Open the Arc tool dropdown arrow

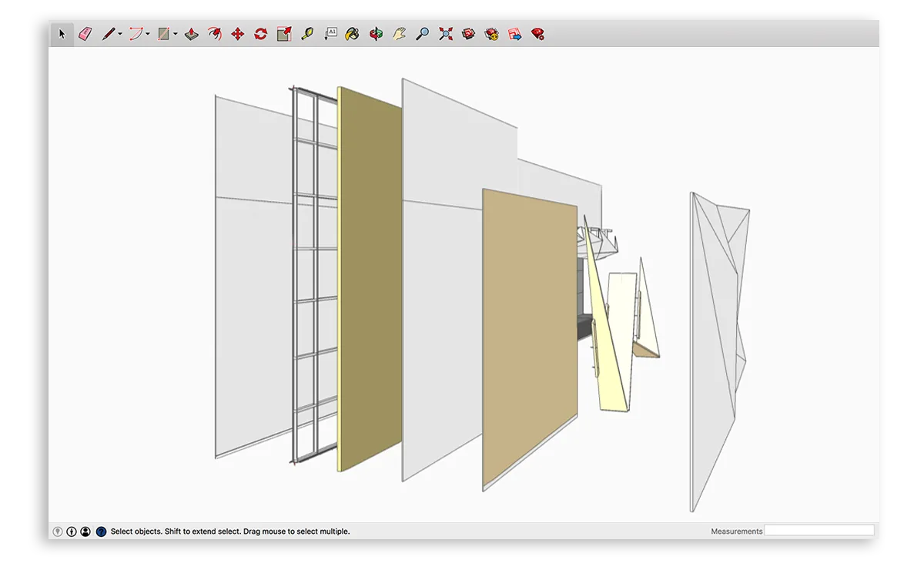coord(148,35)
